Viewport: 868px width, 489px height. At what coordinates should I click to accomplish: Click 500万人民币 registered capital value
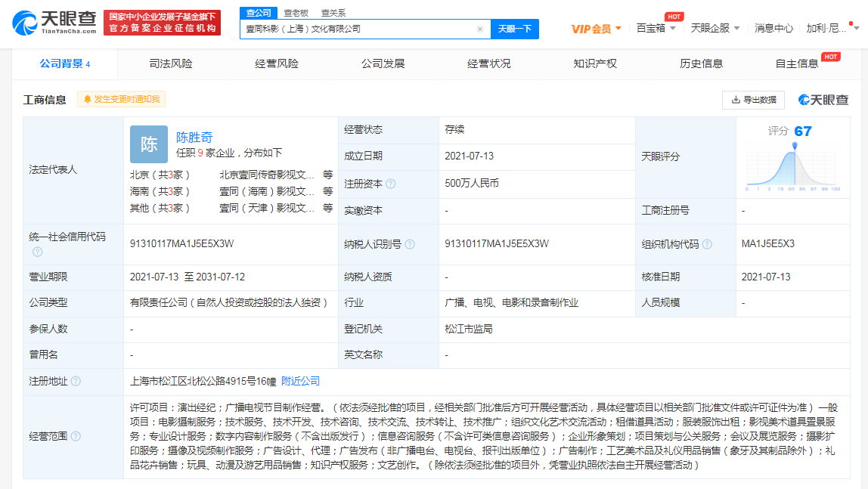coord(472,183)
